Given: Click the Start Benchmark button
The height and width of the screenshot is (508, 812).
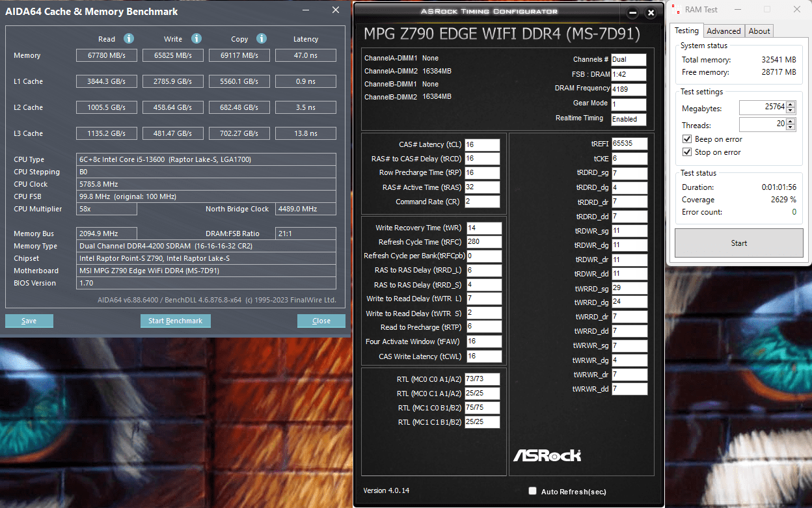Looking at the screenshot, I should (176, 321).
